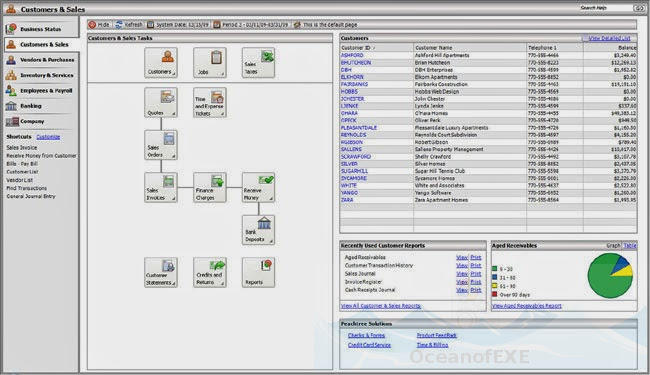Click the Sales Taxes icon

coord(258,62)
